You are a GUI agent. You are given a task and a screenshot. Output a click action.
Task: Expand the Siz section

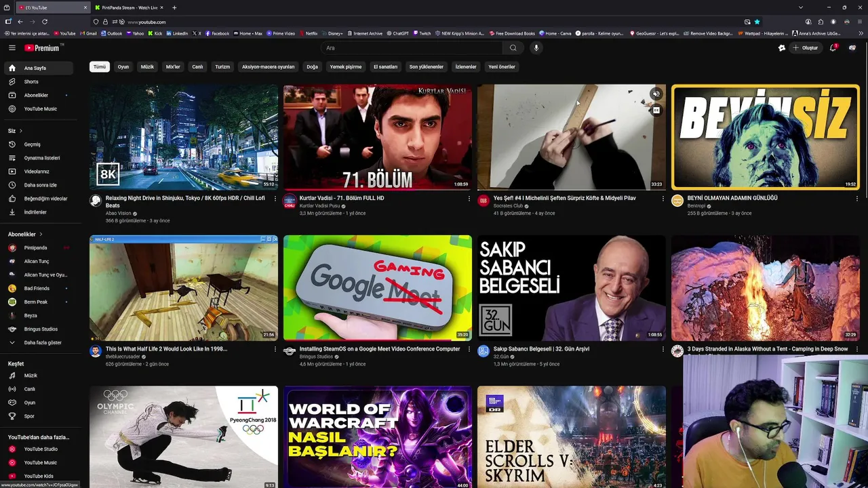(x=14, y=131)
